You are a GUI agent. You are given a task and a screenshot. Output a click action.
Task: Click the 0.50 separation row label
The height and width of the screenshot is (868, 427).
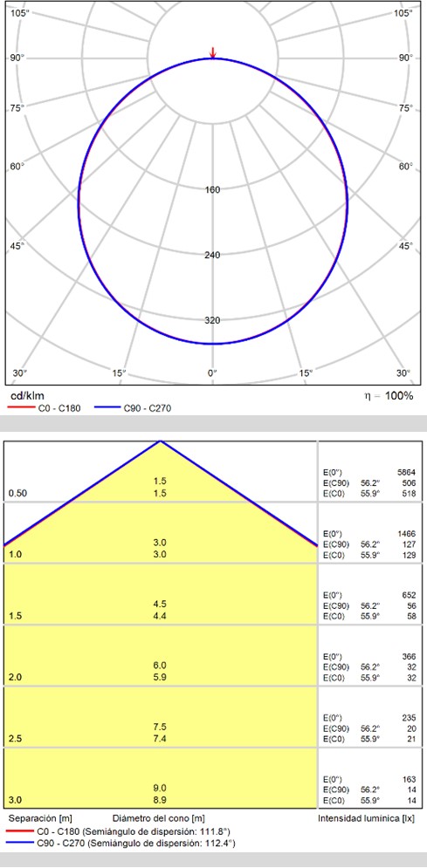(17, 493)
